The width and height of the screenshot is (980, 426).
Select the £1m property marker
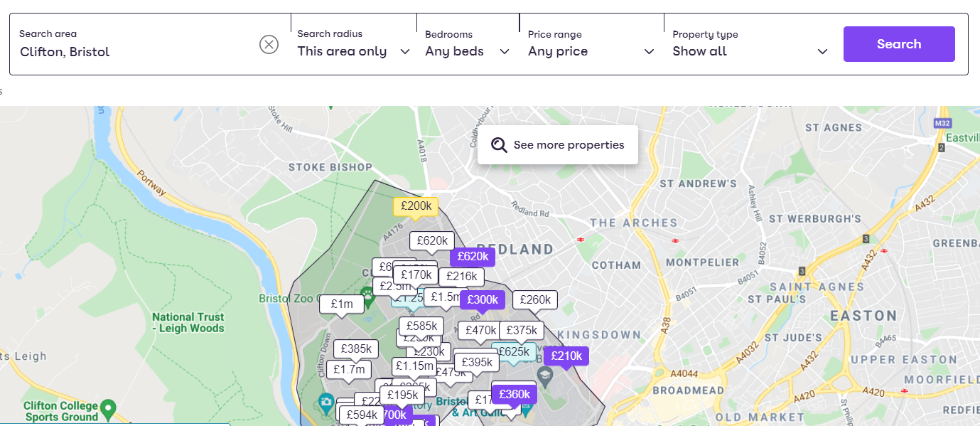pyautogui.click(x=342, y=304)
